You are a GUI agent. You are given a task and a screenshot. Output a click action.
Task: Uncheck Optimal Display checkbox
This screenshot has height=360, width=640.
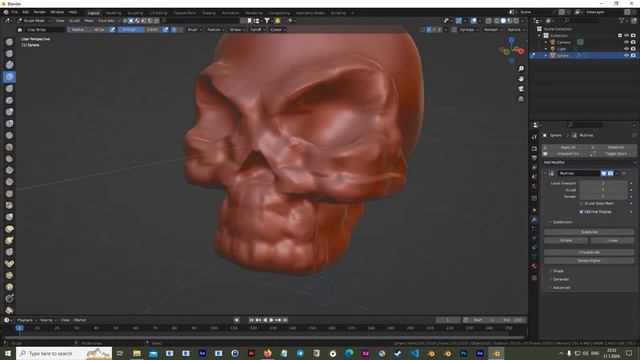(x=581, y=212)
